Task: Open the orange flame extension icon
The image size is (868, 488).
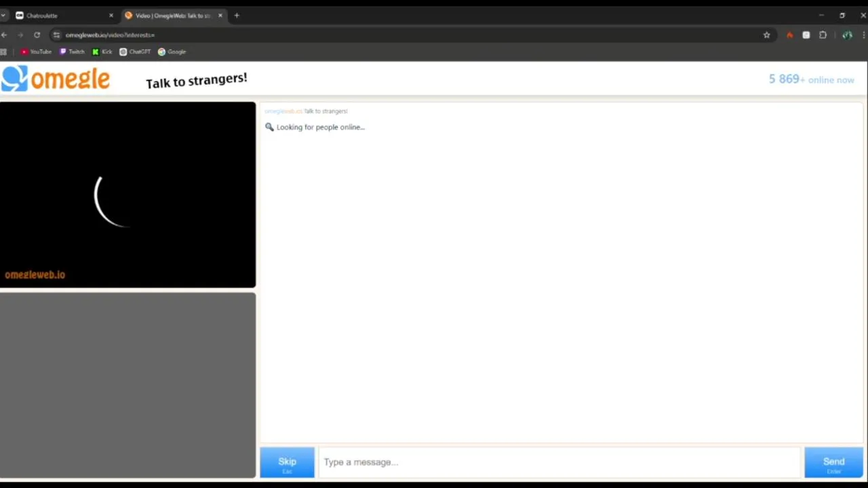Action: tap(789, 35)
